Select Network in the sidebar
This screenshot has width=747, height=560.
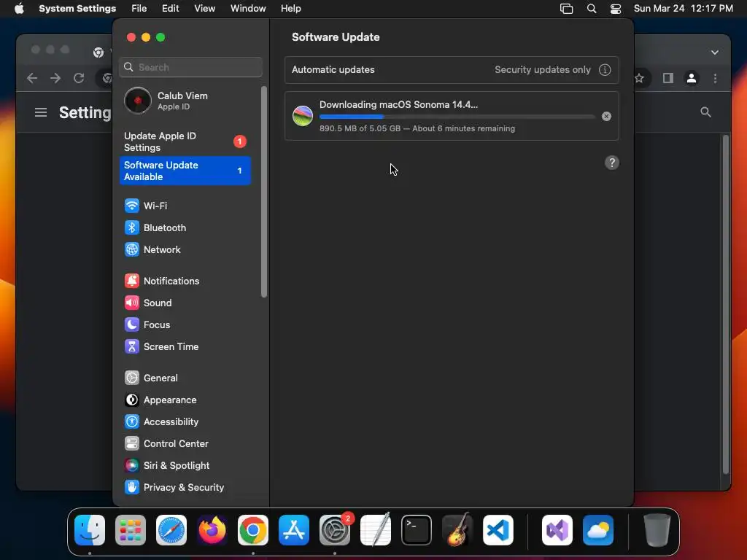186,249
